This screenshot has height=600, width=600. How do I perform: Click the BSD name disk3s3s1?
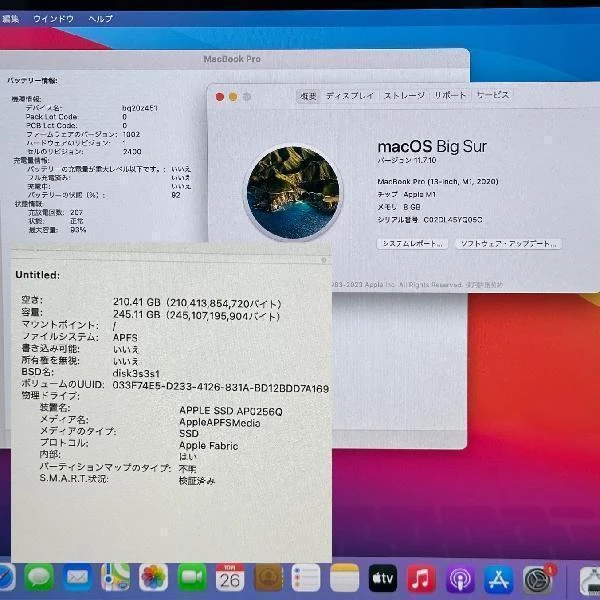point(136,373)
